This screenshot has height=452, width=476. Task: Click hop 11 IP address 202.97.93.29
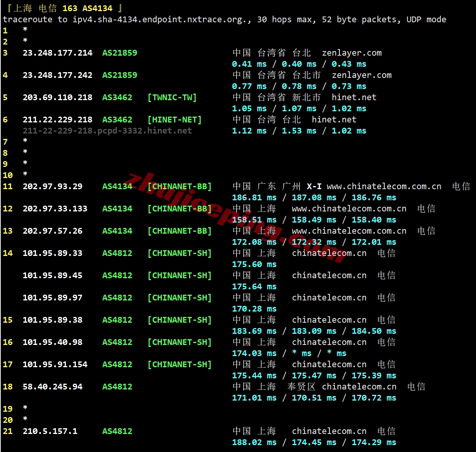click(x=53, y=186)
